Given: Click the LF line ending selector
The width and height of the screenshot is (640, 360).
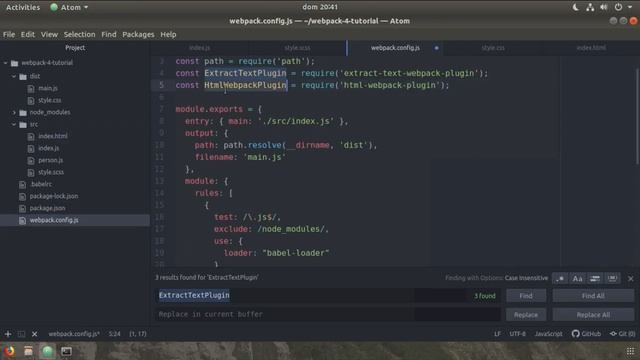Looking at the screenshot, I should (x=497, y=334).
